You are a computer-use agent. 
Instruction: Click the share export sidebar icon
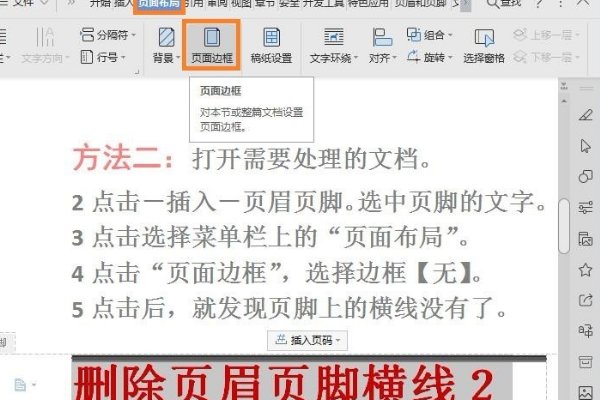(x=585, y=300)
